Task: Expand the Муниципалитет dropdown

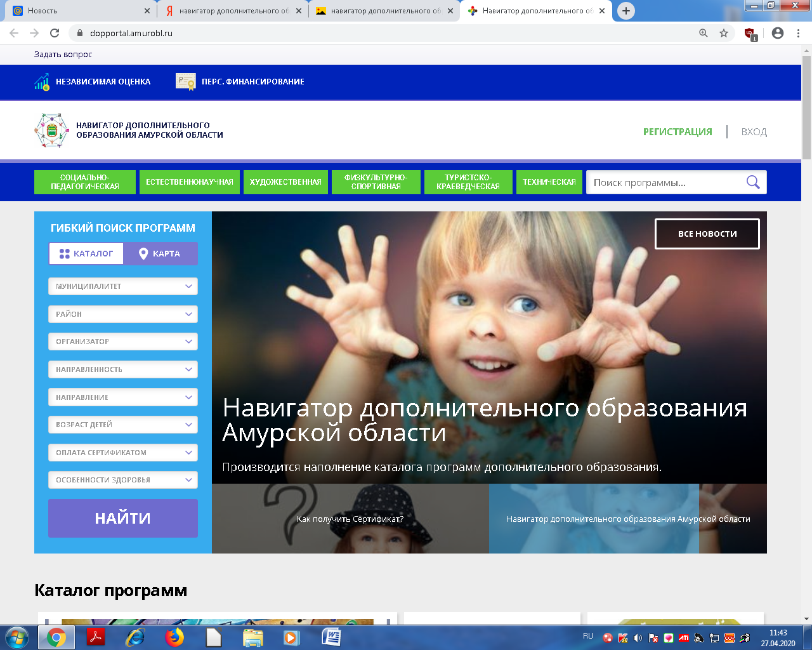Action: pyautogui.click(x=123, y=286)
